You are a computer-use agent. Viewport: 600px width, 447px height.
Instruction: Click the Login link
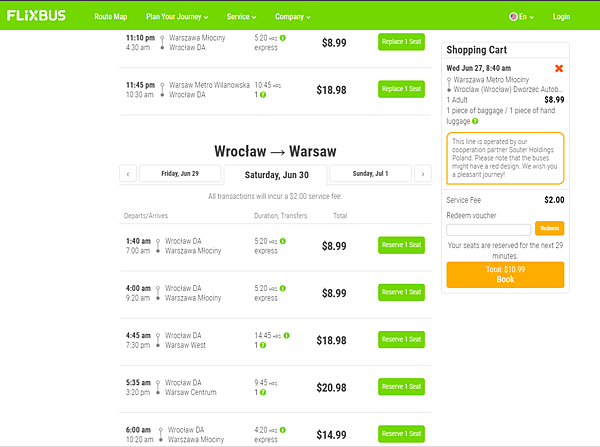[561, 16]
